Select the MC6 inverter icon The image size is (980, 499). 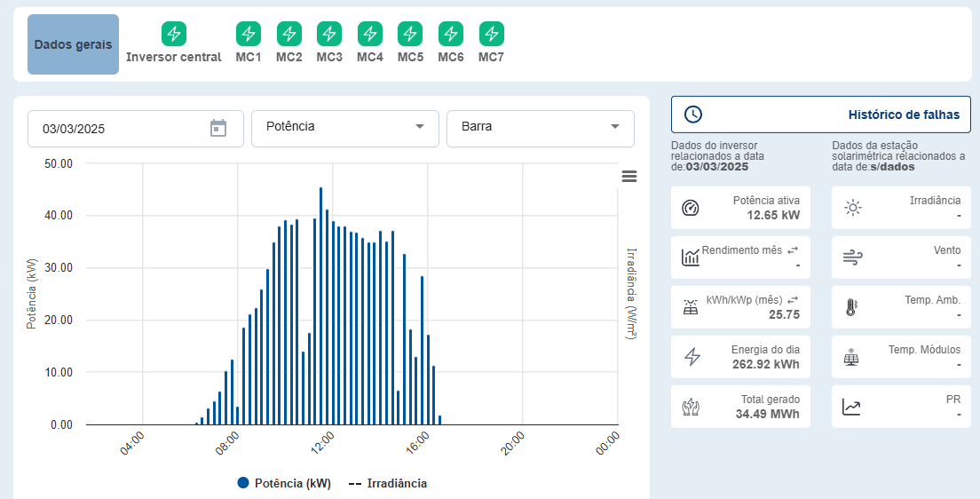click(x=451, y=34)
